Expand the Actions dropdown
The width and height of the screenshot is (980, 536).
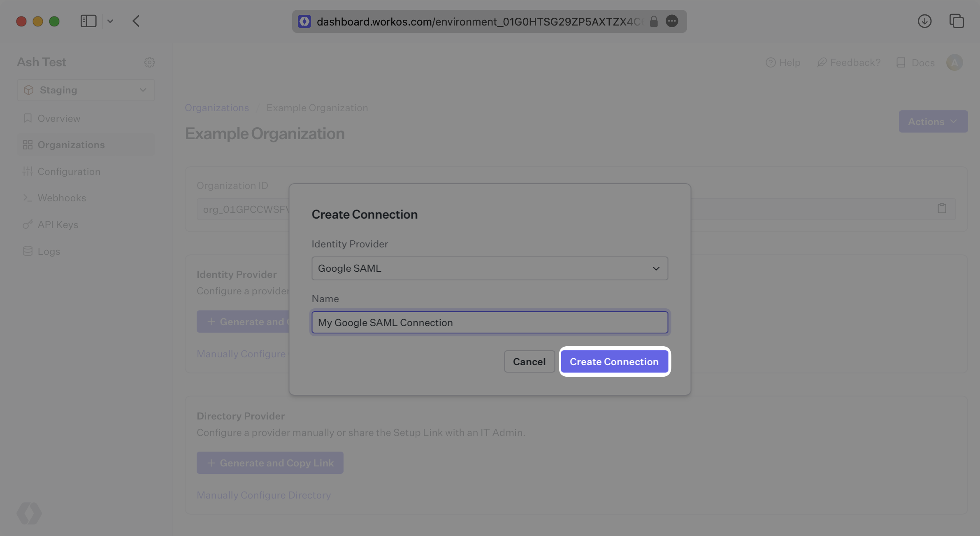pos(932,121)
